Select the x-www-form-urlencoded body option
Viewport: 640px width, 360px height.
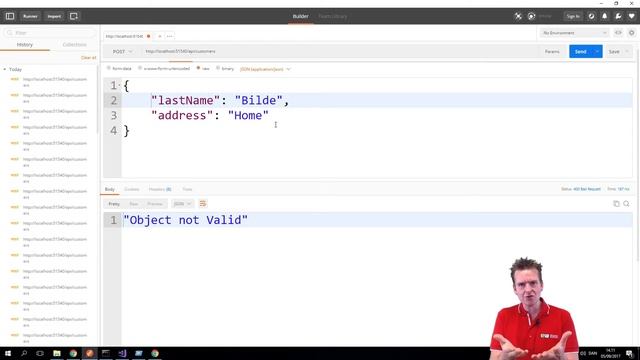click(164, 69)
